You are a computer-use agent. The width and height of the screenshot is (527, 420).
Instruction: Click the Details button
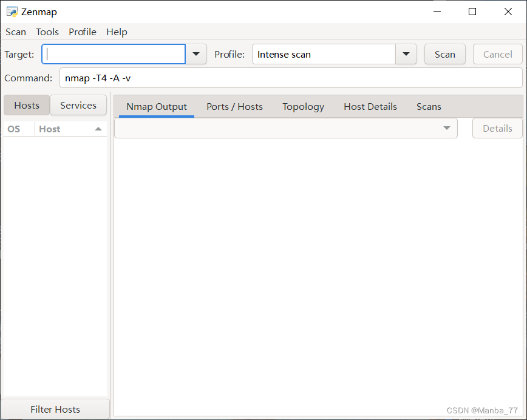click(x=497, y=128)
